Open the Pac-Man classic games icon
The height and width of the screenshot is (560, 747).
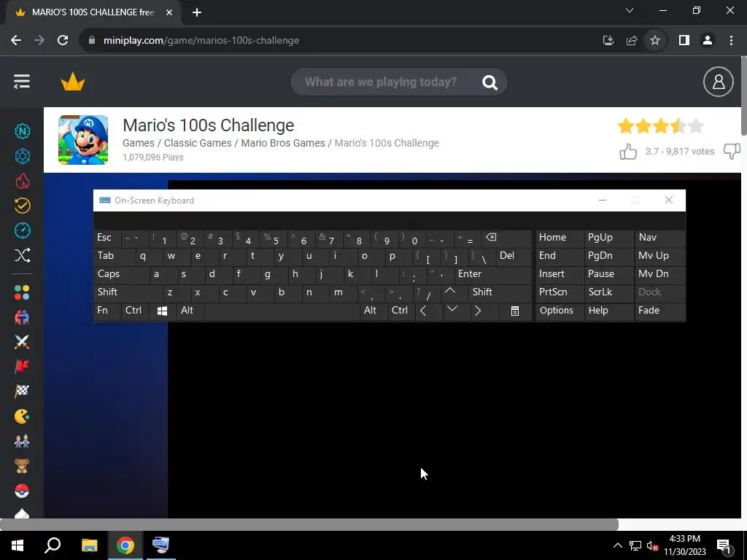point(22,416)
